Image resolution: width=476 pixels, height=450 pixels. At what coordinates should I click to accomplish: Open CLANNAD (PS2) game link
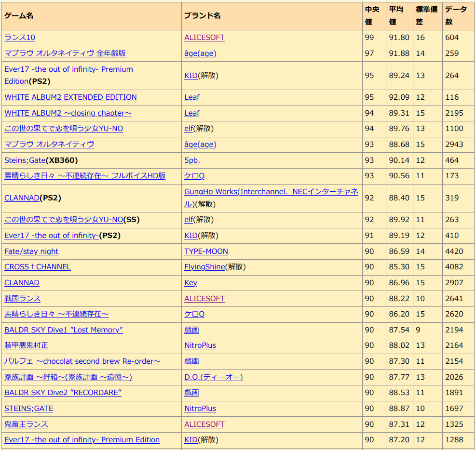22,198
